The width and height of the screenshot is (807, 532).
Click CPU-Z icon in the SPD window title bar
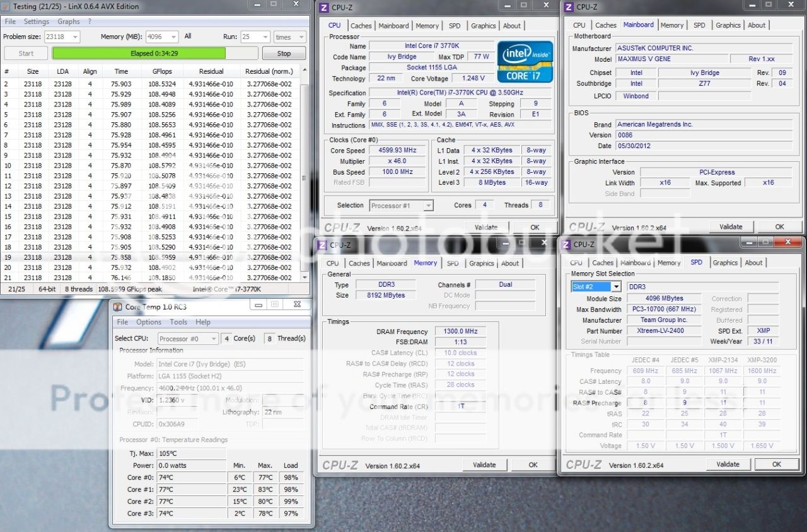click(x=566, y=245)
